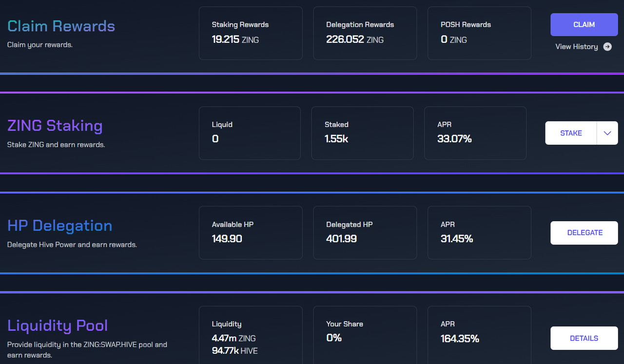Click the ZING Staking APR 33.07% card
The width and height of the screenshot is (624, 364).
(475, 133)
